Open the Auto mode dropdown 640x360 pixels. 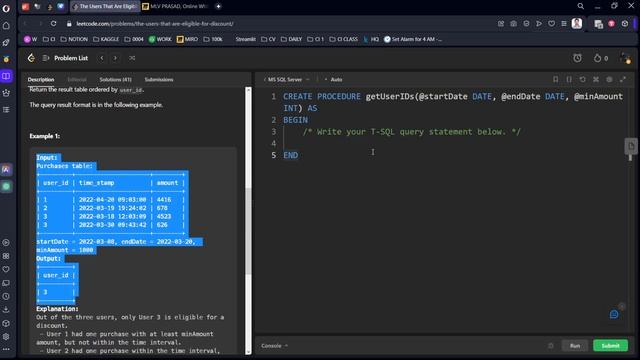334,79
